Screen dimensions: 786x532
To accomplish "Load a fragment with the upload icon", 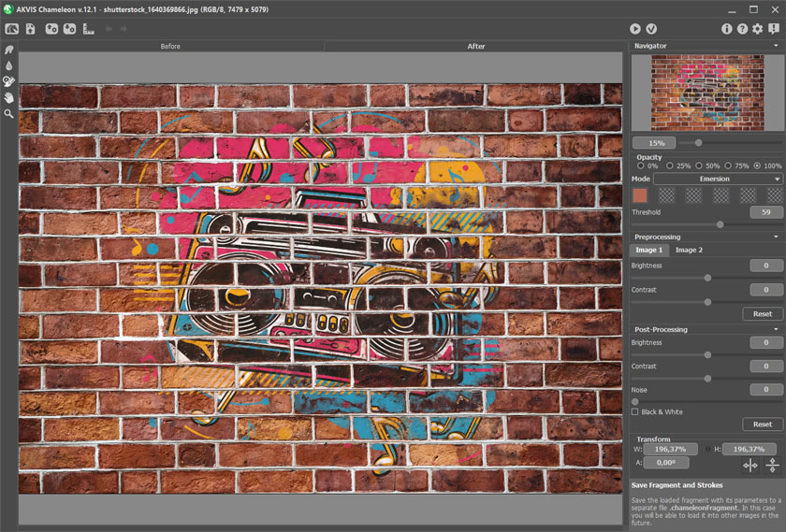I will [51, 29].
